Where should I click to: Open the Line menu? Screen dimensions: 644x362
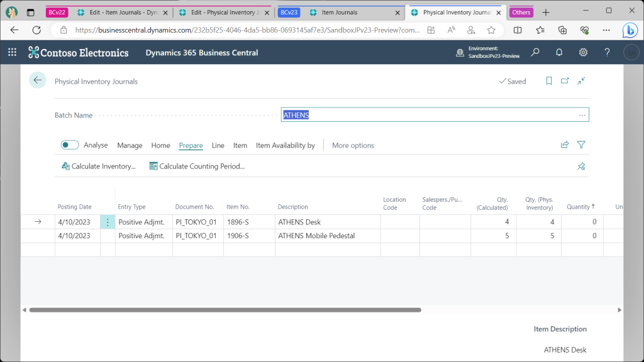218,145
